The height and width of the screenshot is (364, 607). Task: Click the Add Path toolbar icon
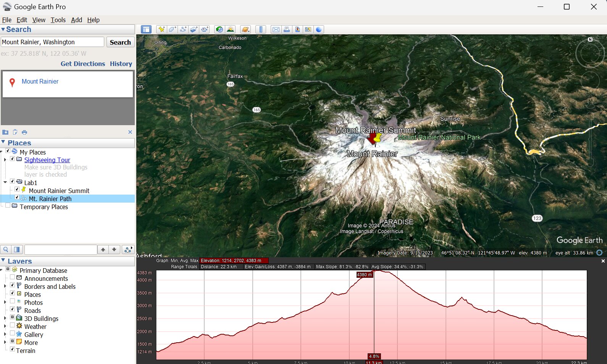click(x=183, y=29)
